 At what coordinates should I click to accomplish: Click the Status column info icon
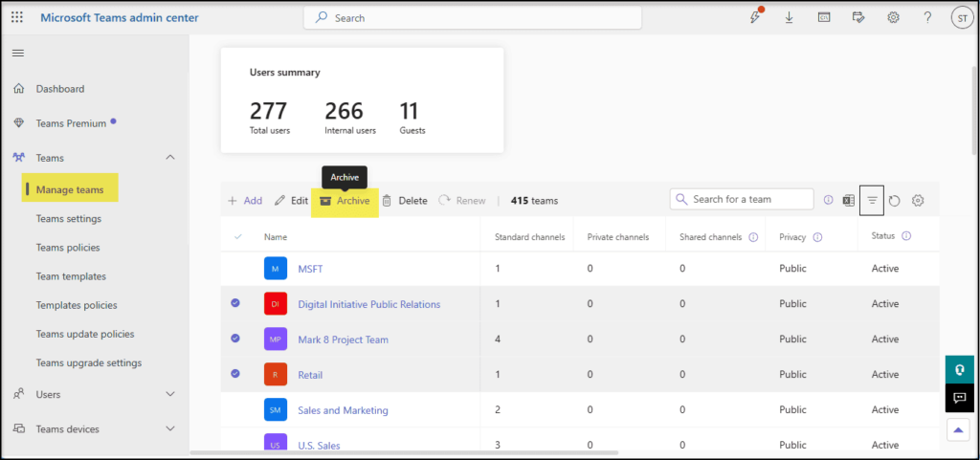pyautogui.click(x=906, y=236)
